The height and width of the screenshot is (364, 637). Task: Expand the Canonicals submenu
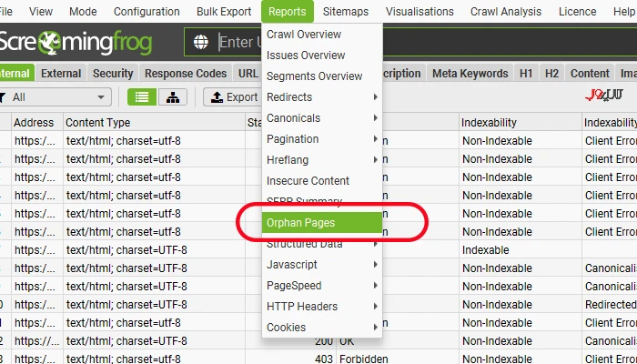coord(322,117)
